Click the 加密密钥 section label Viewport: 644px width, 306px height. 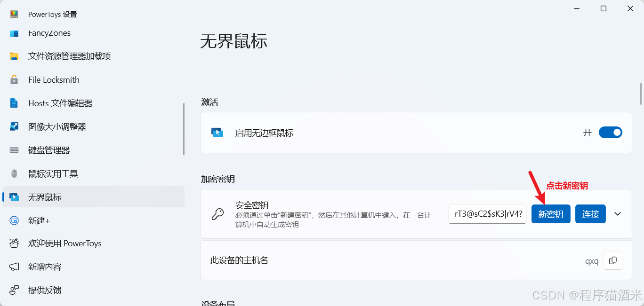(218, 179)
